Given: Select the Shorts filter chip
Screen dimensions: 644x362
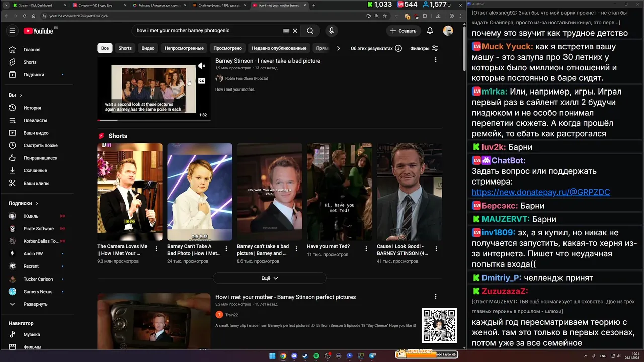Looking at the screenshot, I should 125,48.
